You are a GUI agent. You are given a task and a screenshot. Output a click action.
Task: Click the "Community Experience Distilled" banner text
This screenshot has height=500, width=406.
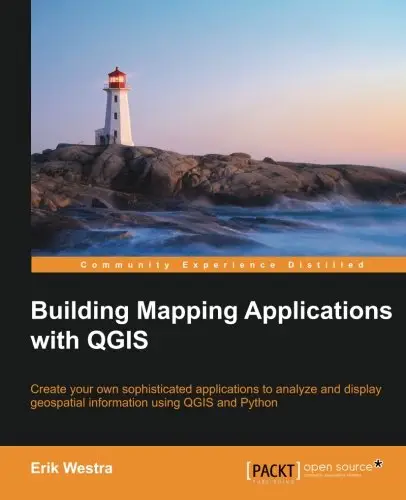(222, 265)
